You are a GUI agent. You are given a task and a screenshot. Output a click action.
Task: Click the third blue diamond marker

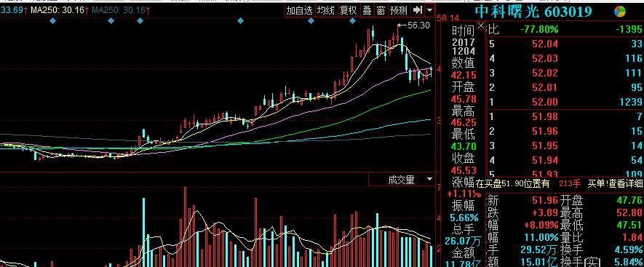[140, 20]
